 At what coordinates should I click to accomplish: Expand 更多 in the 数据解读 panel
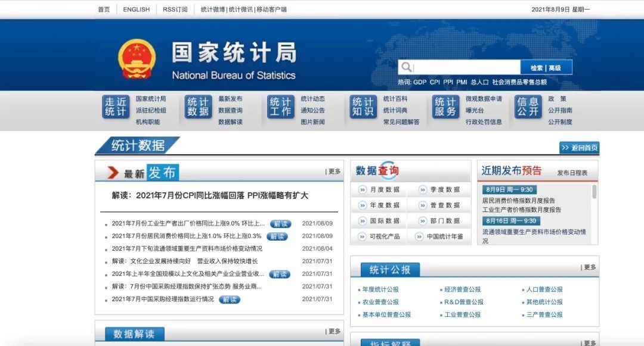tap(334, 331)
